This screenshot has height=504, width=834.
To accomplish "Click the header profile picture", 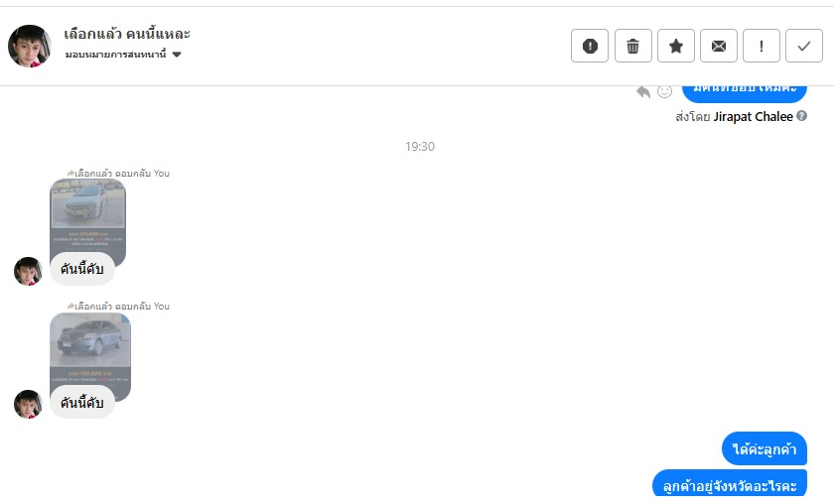I will [x=30, y=46].
